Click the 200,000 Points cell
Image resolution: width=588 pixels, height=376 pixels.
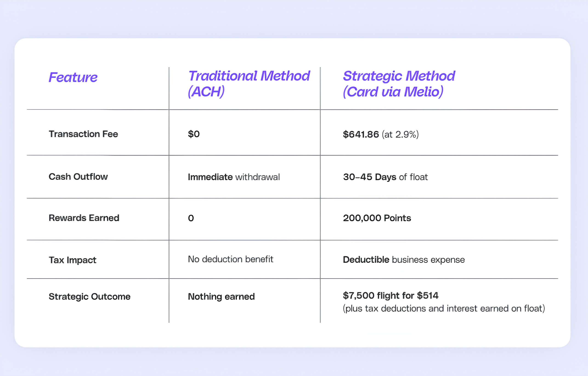pos(377,218)
